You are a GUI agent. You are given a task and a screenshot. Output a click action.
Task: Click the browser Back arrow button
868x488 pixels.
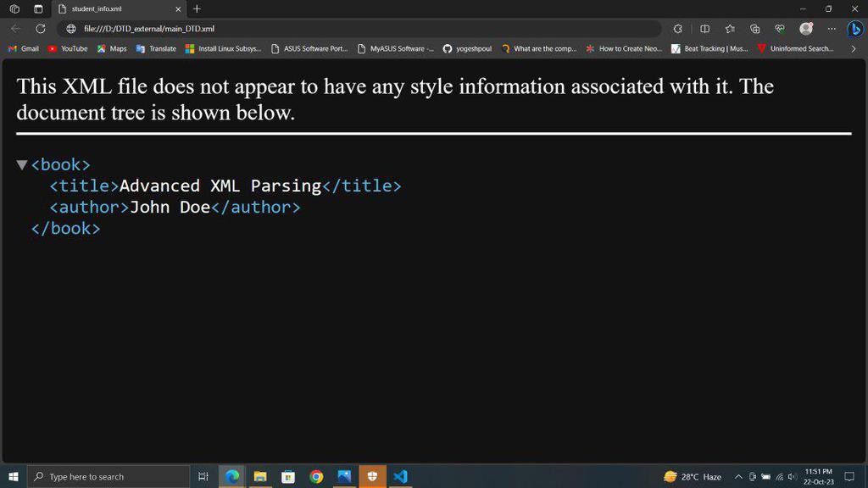coord(15,29)
